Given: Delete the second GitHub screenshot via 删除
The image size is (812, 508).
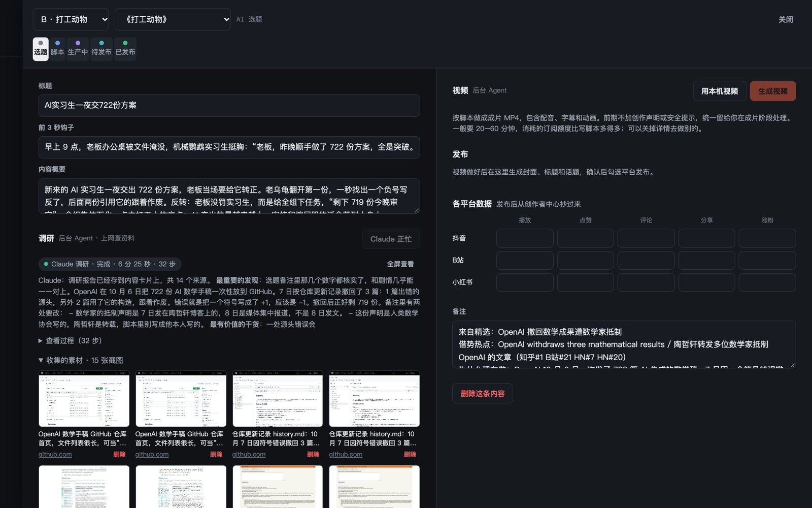Looking at the screenshot, I should (216, 455).
